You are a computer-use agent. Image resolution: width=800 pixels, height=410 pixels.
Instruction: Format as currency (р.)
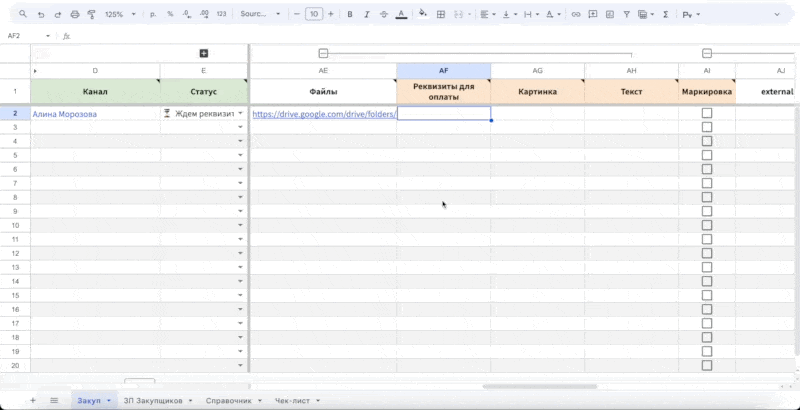click(153, 14)
